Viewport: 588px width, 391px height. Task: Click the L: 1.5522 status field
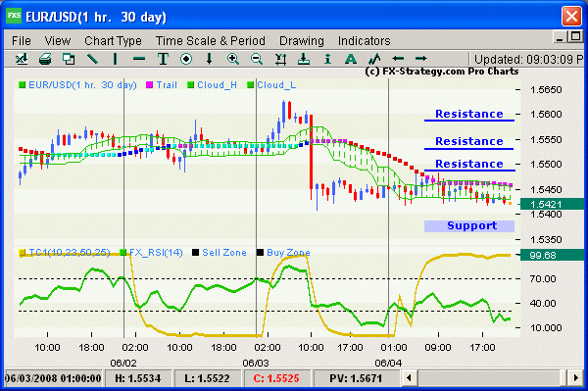pyautogui.click(x=208, y=378)
